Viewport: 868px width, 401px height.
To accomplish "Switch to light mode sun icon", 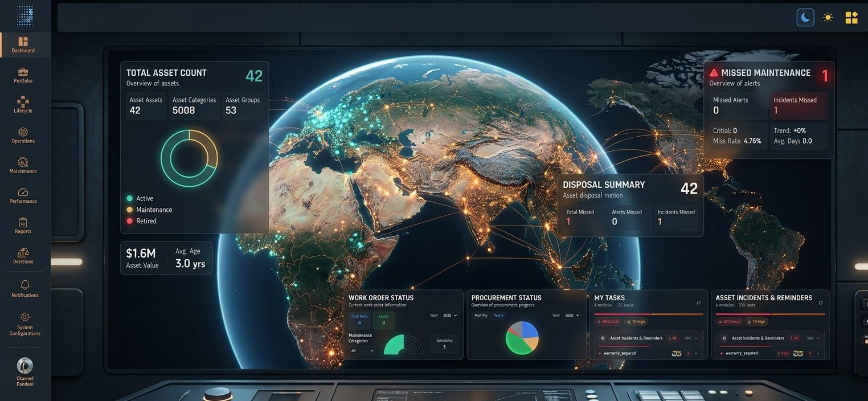I will [828, 18].
